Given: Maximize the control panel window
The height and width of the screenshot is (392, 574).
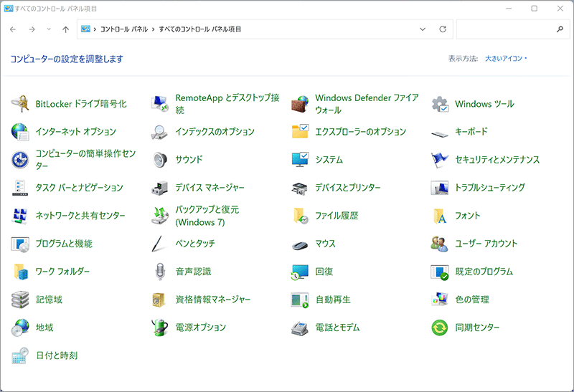Looking at the screenshot, I should point(534,9).
